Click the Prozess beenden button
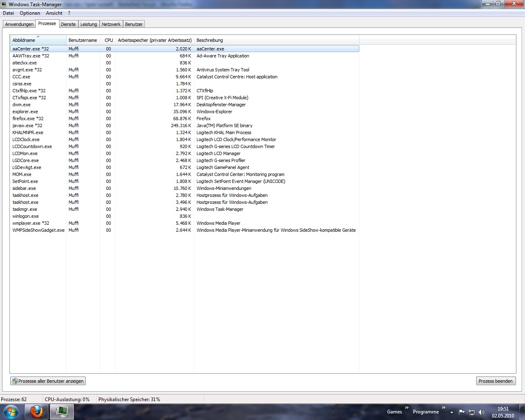525x420 pixels. [495, 381]
